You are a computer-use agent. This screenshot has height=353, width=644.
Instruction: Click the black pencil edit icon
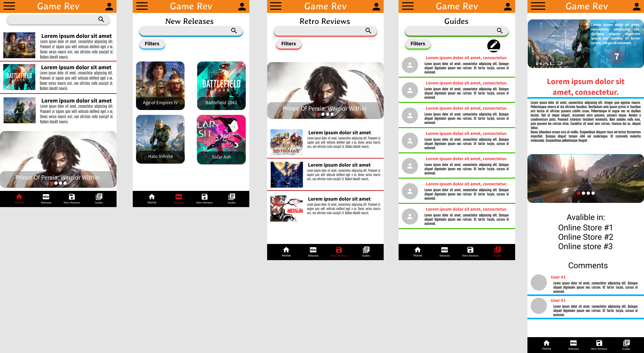pos(493,46)
